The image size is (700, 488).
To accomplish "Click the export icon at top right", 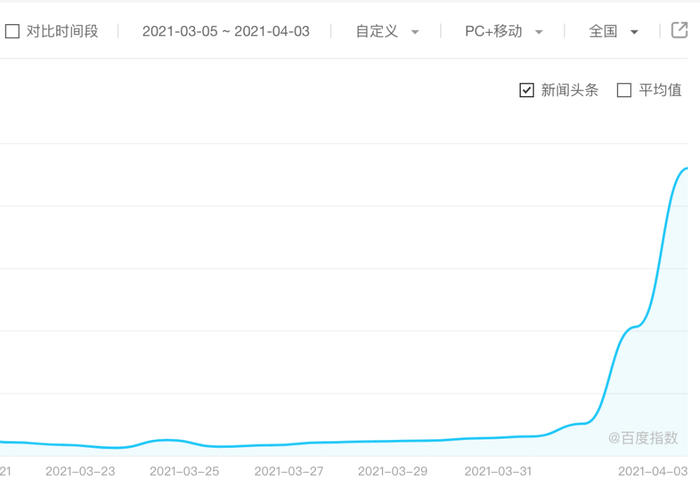I will 679,30.
